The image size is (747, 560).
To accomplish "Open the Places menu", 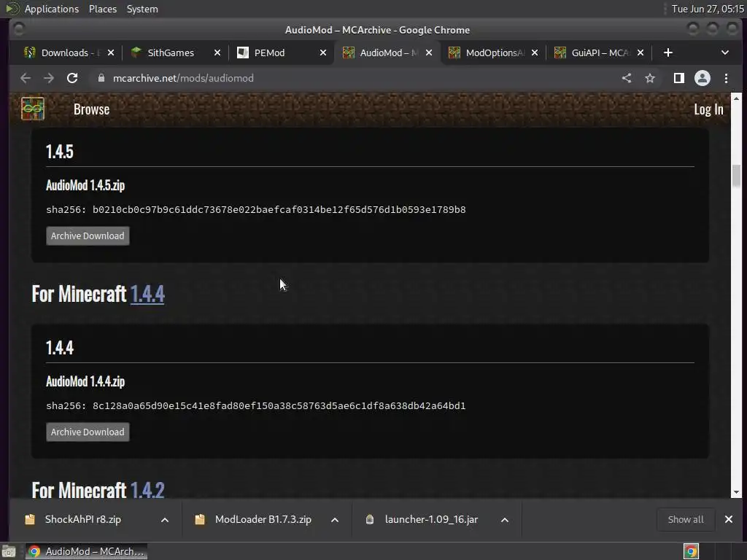I will [102, 9].
